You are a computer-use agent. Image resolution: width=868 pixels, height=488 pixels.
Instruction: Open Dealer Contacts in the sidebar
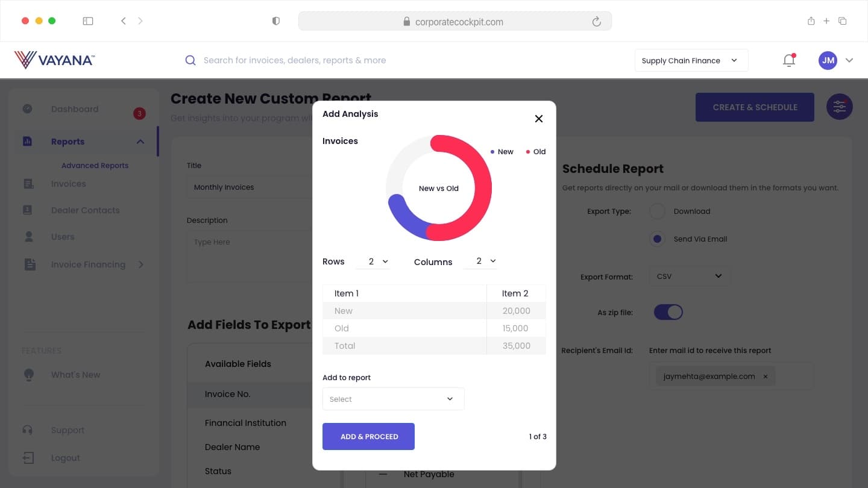click(85, 210)
